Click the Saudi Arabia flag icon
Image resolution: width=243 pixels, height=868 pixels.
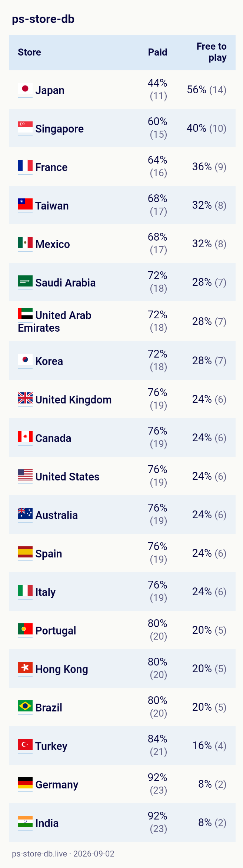click(25, 282)
